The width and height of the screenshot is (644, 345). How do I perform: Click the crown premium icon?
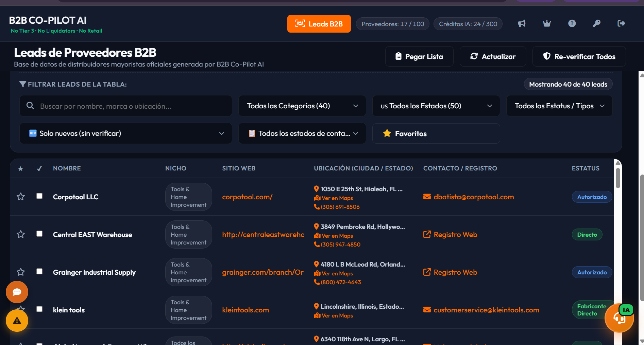coord(547,23)
